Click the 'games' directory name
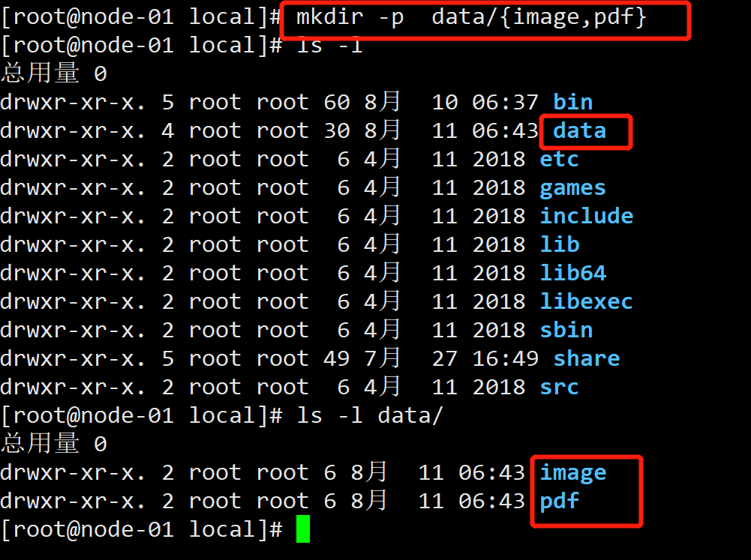 click(572, 188)
